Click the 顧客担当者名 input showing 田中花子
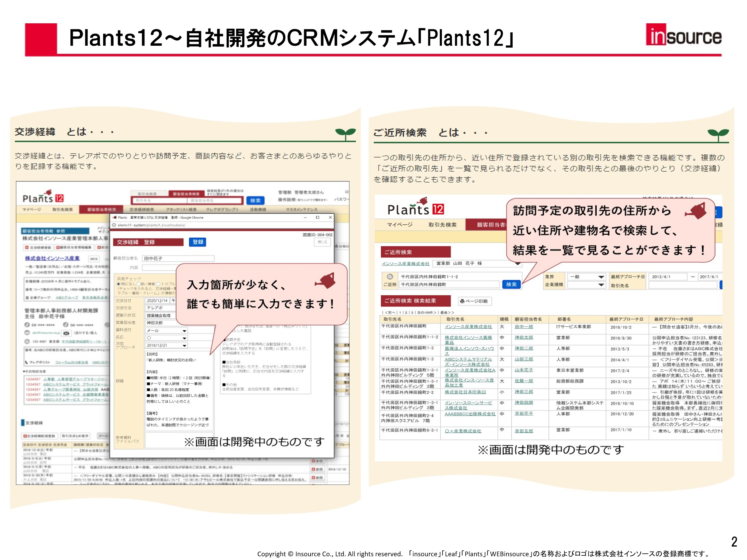 point(178,259)
